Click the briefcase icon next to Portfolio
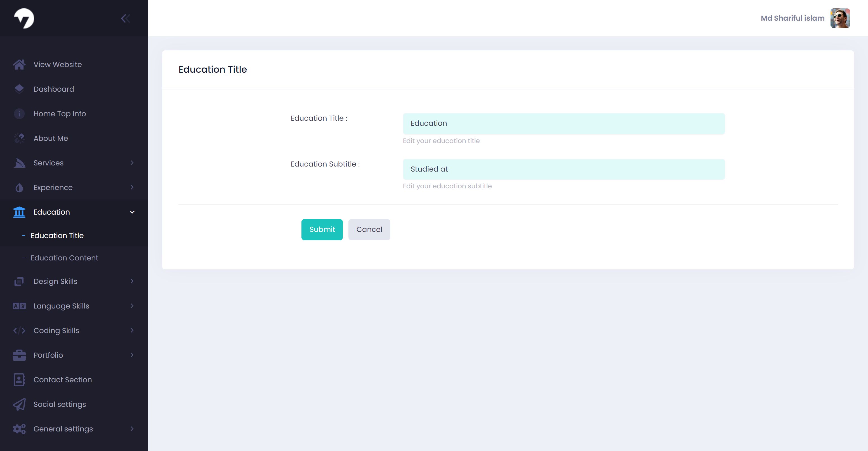The image size is (868, 451). (19, 355)
